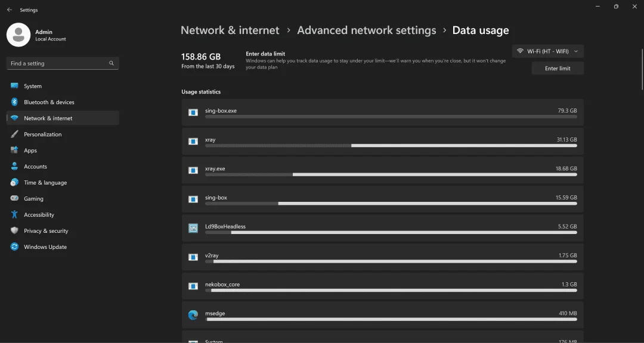
Task: Click the 5.52 GB value for Ld9BoxHeadless
Action: tap(567, 226)
